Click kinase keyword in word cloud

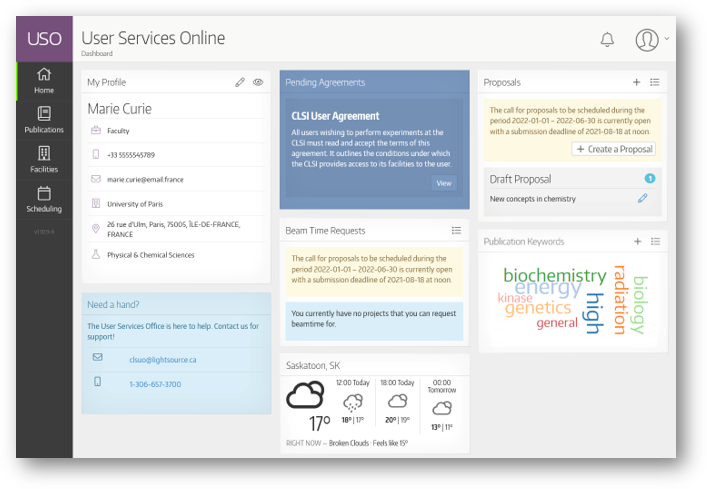click(x=514, y=297)
